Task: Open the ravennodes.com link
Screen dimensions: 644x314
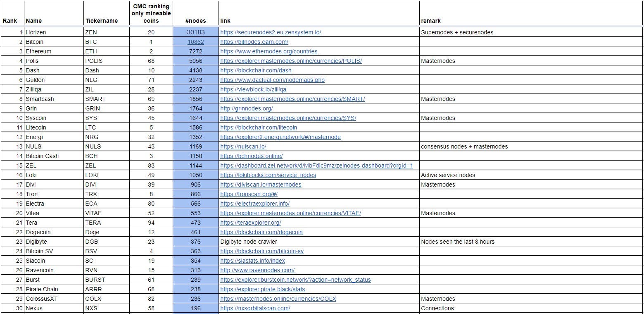Action: [x=257, y=270]
